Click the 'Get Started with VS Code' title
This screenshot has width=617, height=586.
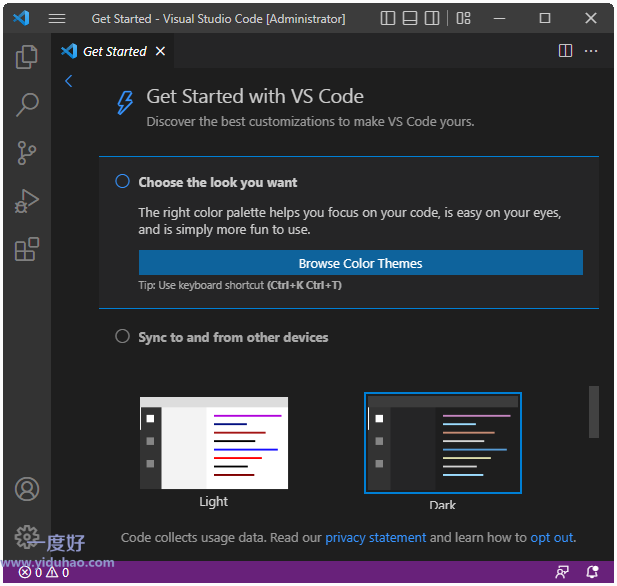[255, 96]
